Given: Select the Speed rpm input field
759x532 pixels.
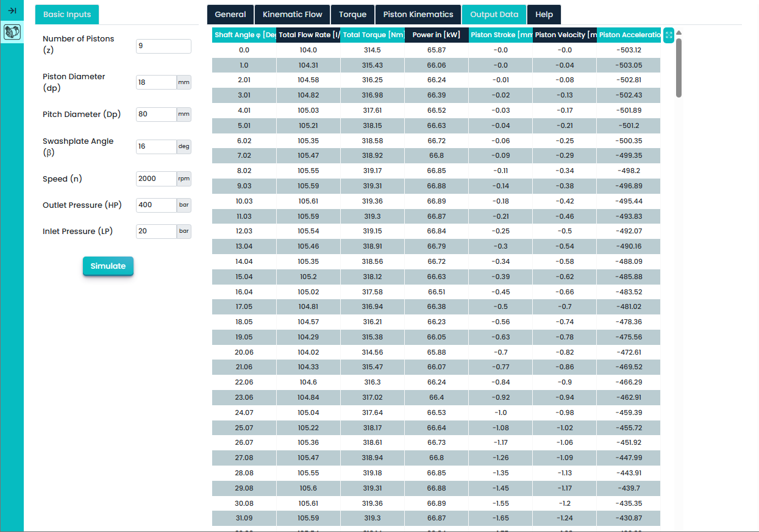Looking at the screenshot, I should 156,179.
